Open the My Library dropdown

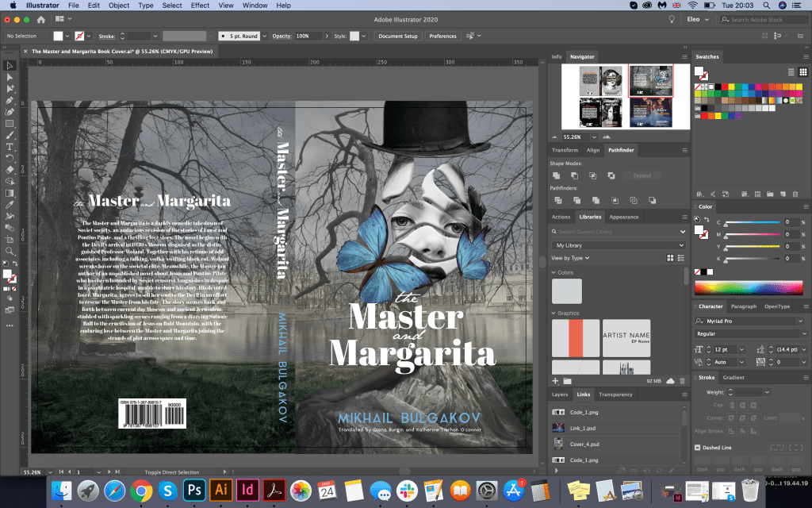pyautogui.click(x=619, y=245)
